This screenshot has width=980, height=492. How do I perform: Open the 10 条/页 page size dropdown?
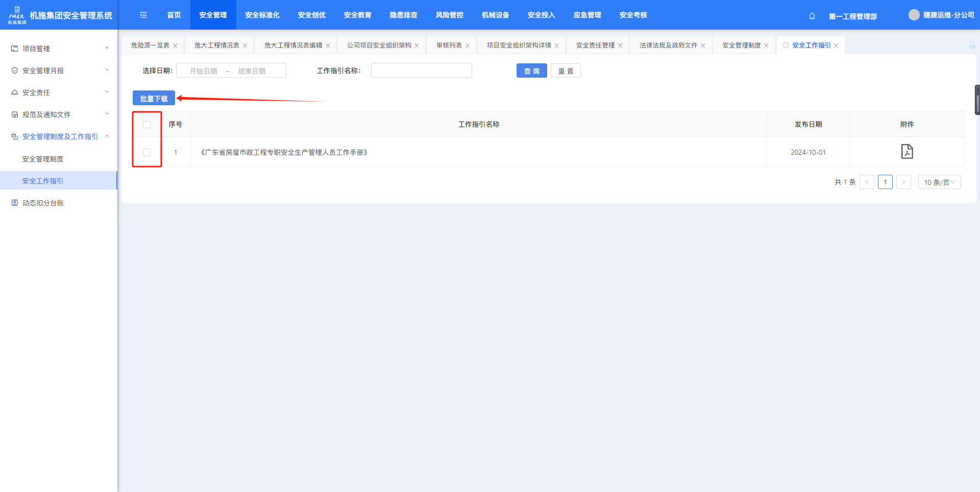(939, 182)
